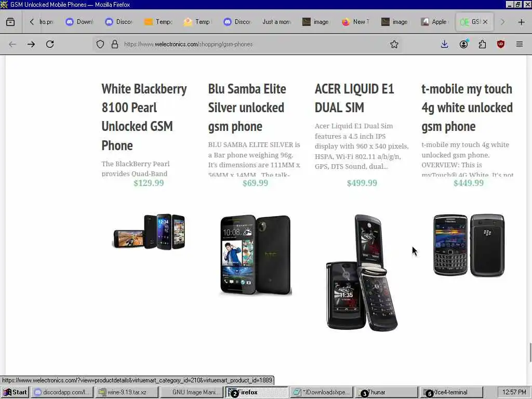The width and height of the screenshot is (532, 399).
Task: Click the 12:57 PM taskbar clock
Action: [x=514, y=392]
